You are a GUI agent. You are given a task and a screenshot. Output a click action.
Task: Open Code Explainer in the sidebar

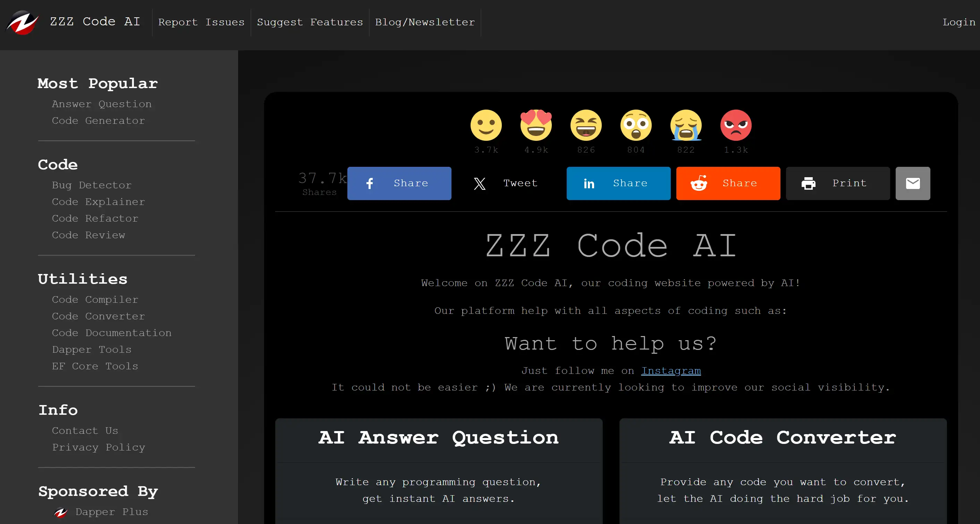(98, 202)
